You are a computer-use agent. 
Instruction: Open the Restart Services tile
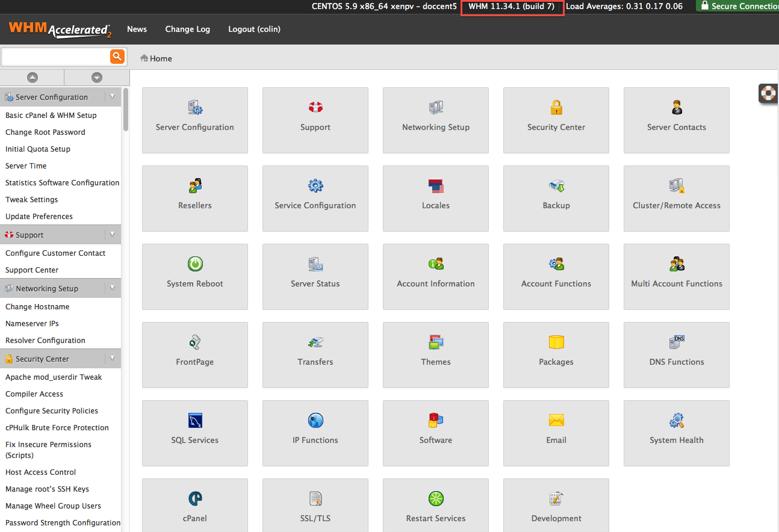tap(436, 506)
